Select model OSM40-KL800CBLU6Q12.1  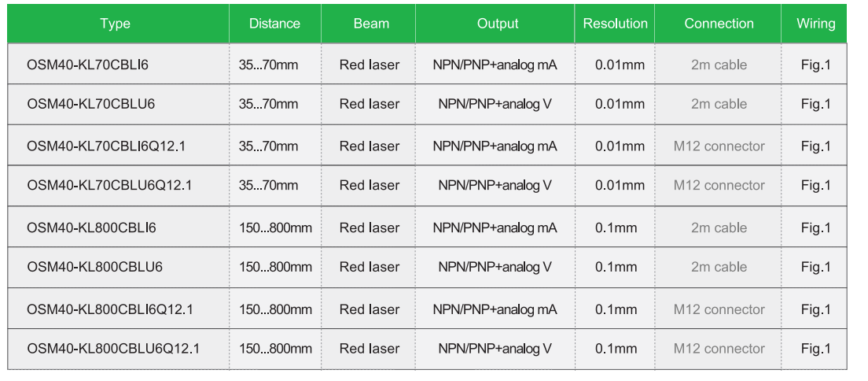point(113,348)
